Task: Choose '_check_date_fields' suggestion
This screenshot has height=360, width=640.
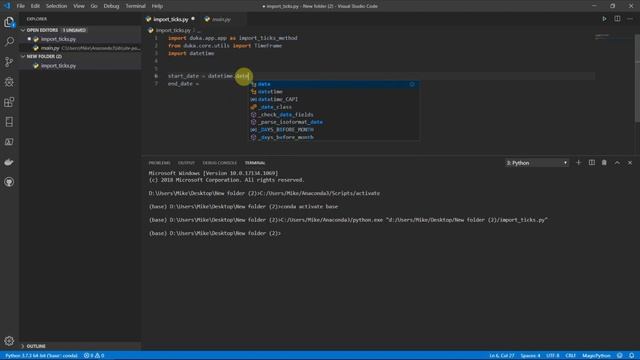Action: (334, 115)
